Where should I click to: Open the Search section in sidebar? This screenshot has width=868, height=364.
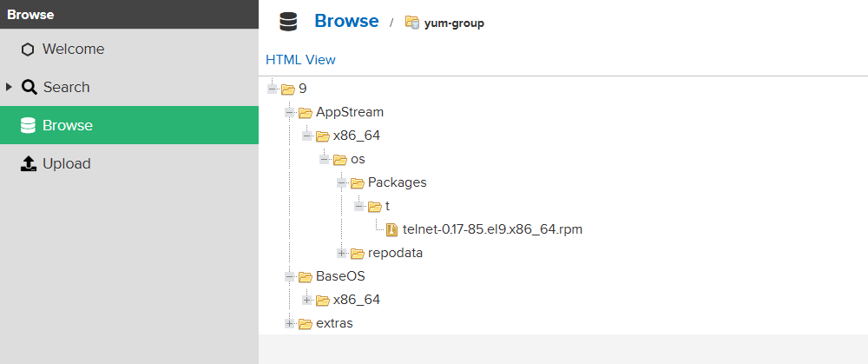click(129, 88)
